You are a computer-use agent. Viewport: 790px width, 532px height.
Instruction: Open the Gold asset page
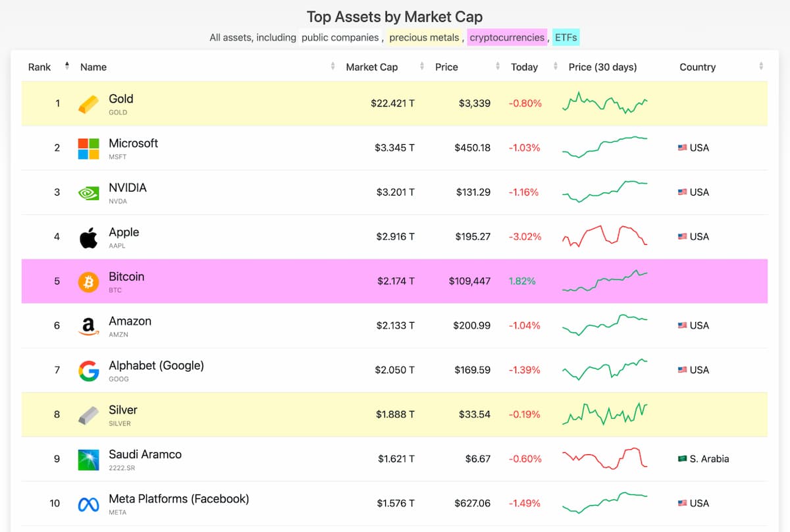click(121, 99)
